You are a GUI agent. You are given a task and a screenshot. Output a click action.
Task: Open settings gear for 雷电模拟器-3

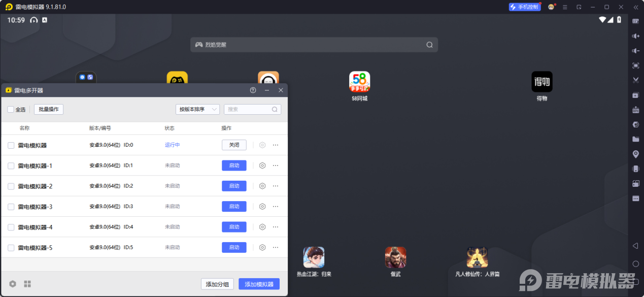(262, 206)
